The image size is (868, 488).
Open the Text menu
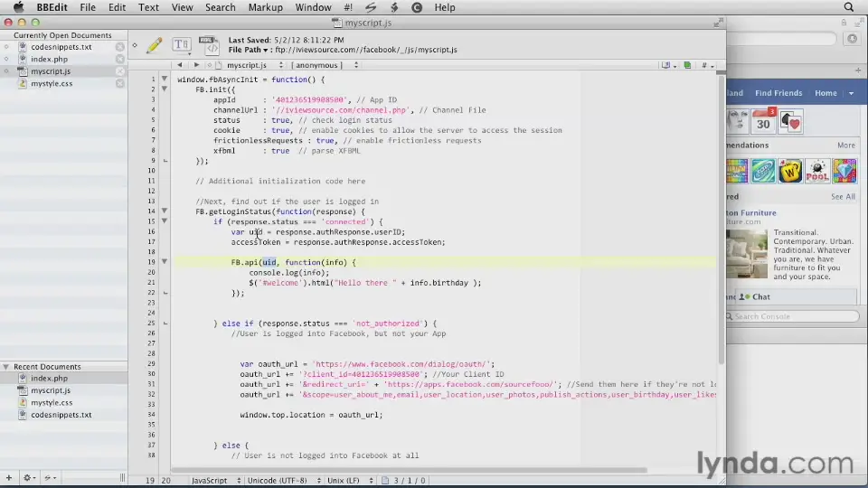tap(148, 7)
